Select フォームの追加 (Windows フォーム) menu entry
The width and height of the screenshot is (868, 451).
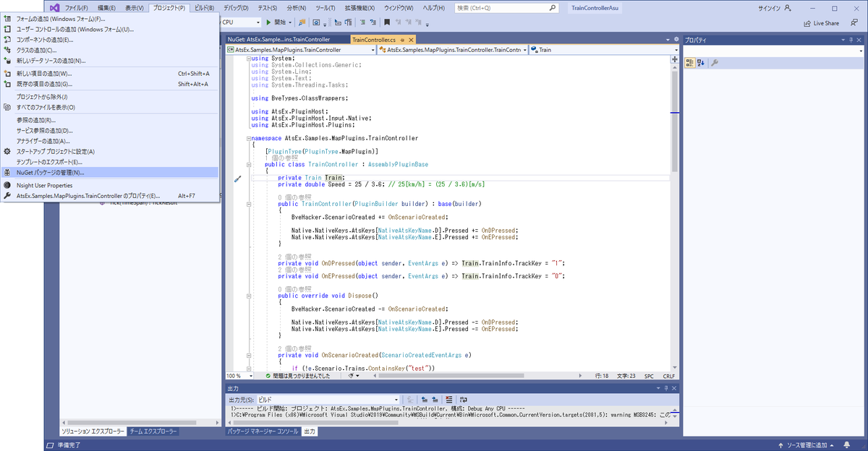click(x=110, y=19)
